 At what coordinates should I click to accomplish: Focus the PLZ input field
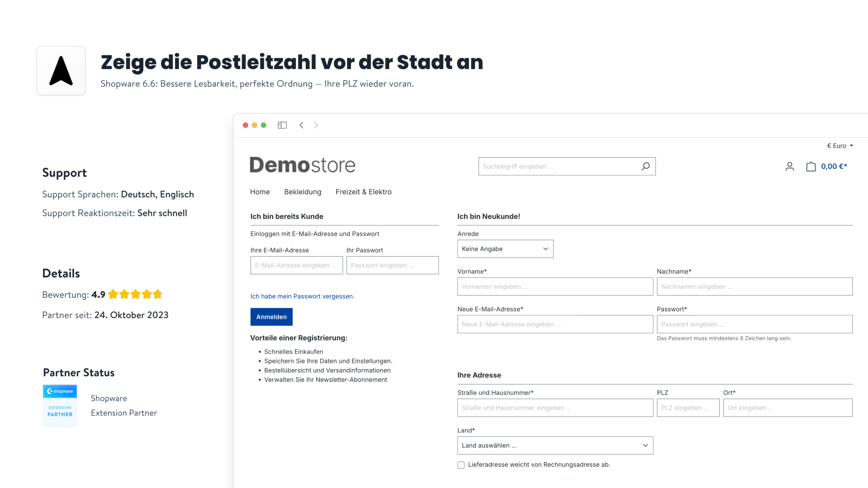coord(688,408)
